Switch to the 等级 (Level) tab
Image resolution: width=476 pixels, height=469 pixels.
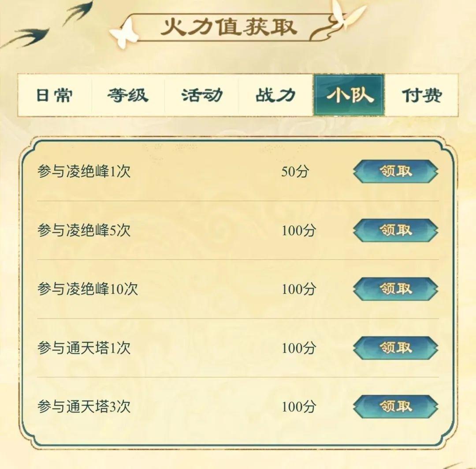click(x=127, y=95)
